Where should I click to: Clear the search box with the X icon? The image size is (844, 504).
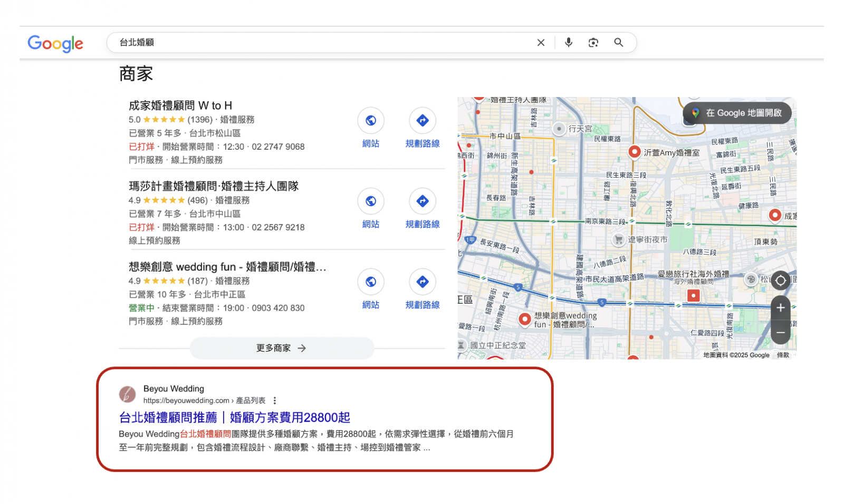(541, 43)
